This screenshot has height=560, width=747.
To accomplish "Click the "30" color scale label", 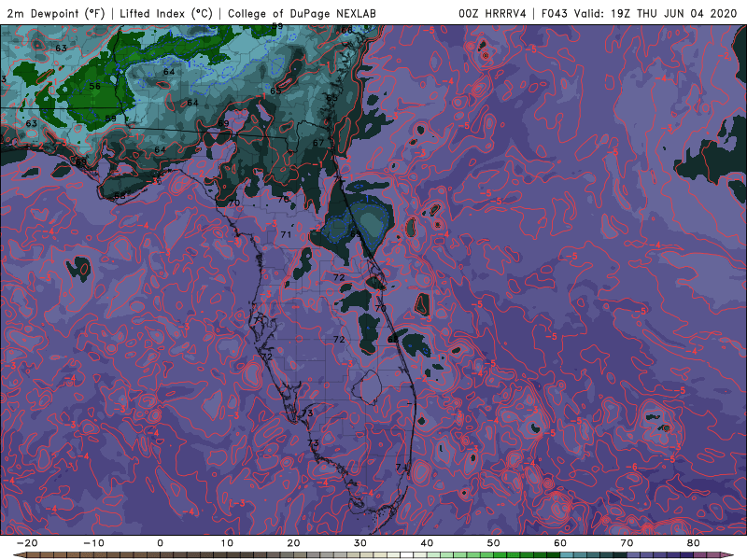I will tap(360, 543).
